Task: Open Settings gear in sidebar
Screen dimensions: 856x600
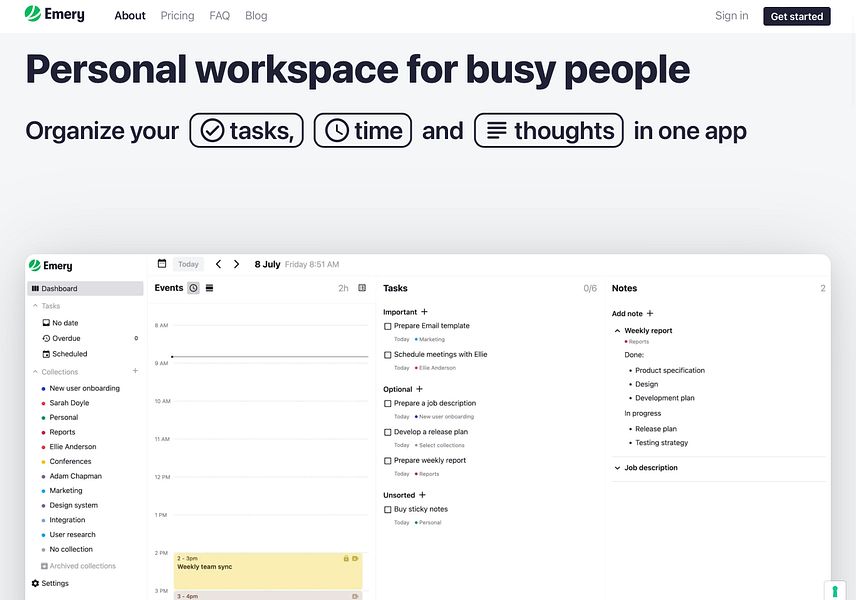Action: (35, 583)
